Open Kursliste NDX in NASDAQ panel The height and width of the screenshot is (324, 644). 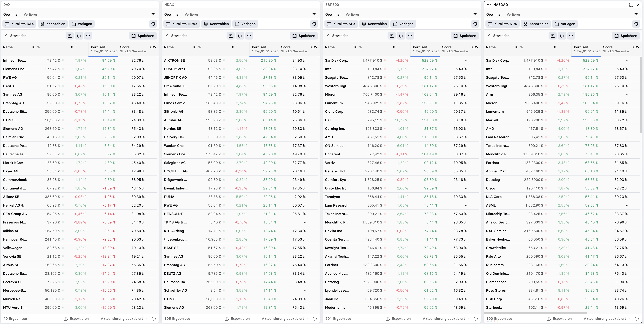click(503, 24)
